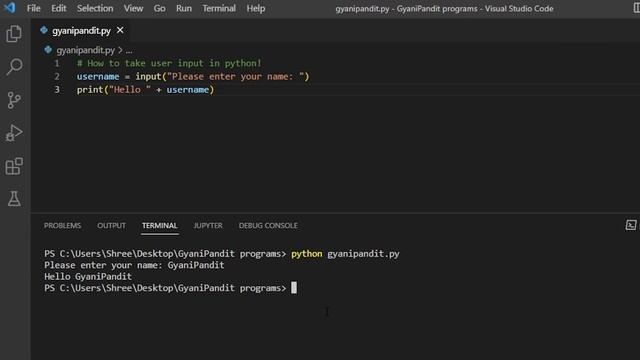Switch to the DEBUG CONSOLE panel tab

point(268,225)
